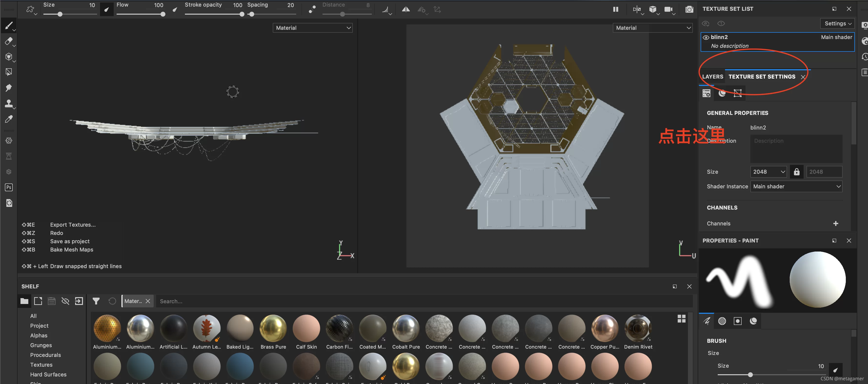Click the camera screenshot icon in top toolbar
The image size is (868, 384).
click(x=689, y=10)
